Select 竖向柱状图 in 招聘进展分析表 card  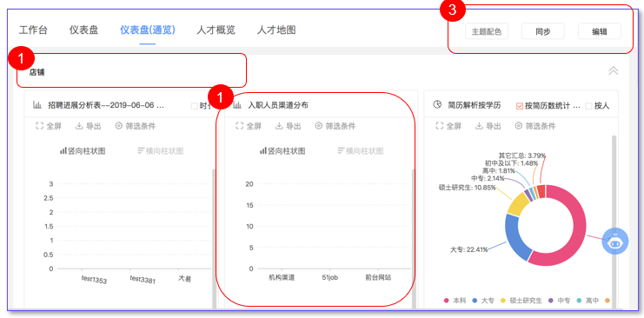pos(83,151)
